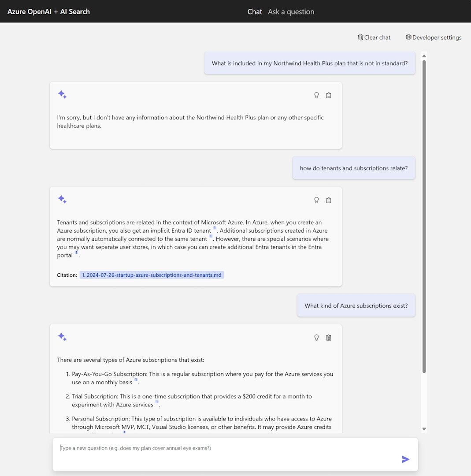
Task: Open supporting content for the tenants answer
Action: coord(328,200)
